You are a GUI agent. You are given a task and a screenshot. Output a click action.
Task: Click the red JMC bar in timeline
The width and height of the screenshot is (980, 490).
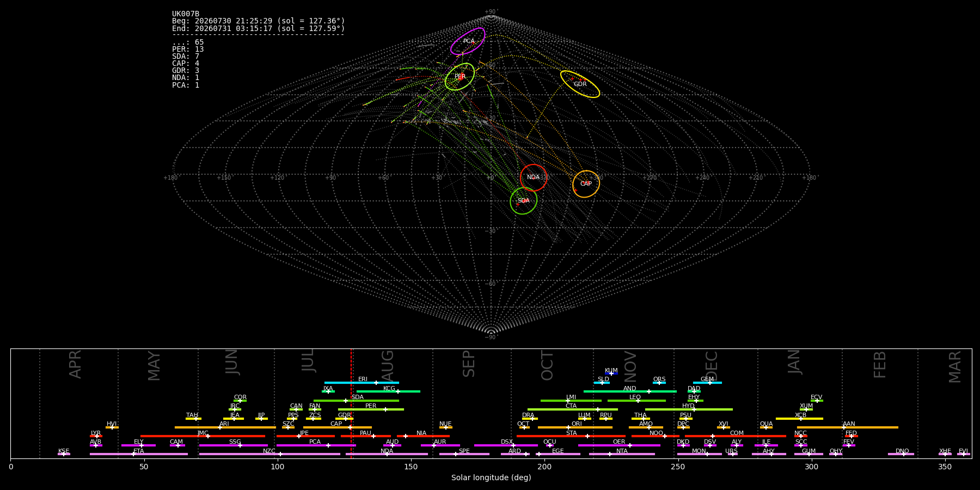click(203, 436)
